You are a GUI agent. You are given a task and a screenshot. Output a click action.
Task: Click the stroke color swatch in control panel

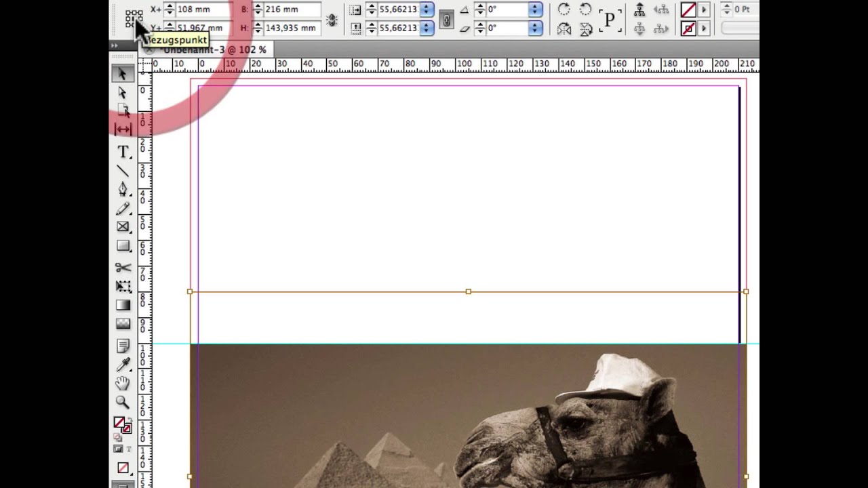click(688, 28)
